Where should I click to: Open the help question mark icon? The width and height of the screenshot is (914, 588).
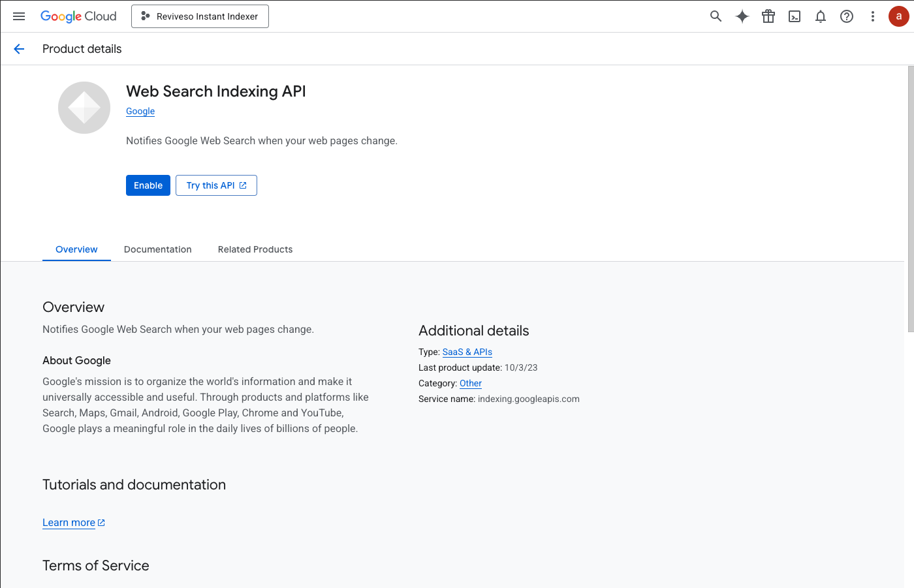pyautogui.click(x=847, y=16)
